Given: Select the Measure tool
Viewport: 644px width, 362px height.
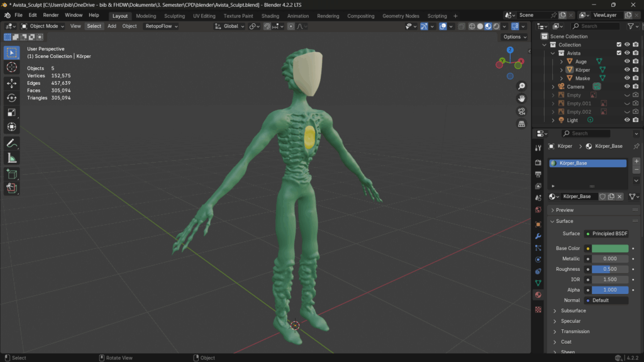Looking at the screenshot, I should tap(11, 158).
